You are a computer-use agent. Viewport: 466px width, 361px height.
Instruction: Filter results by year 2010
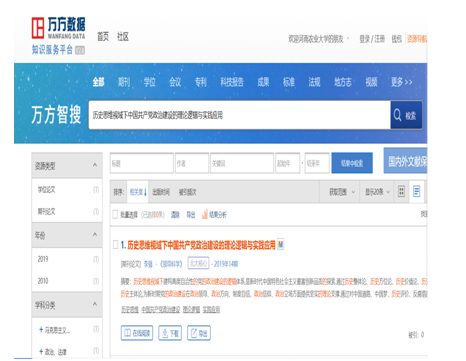pos(43,281)
